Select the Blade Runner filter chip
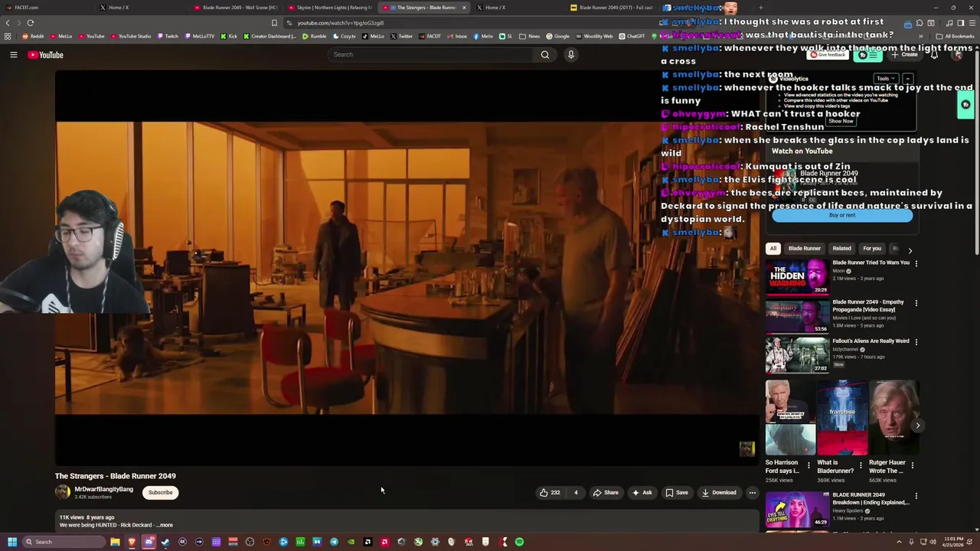Screen dimensions: 980x551 [805, 248]
